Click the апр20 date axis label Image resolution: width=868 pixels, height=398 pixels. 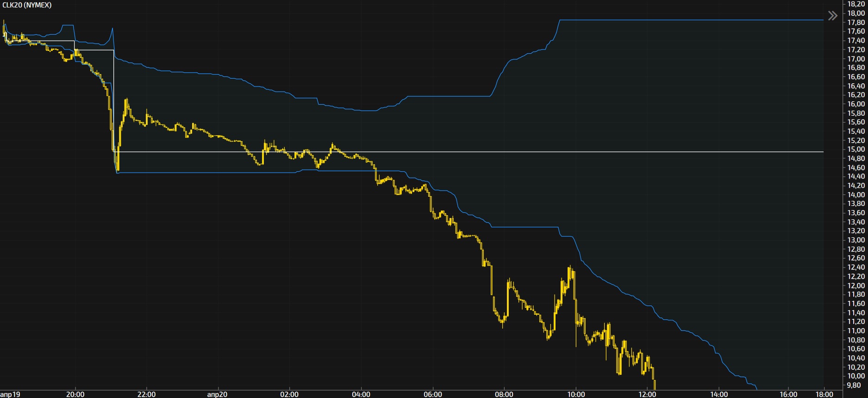tap(217, 394)
